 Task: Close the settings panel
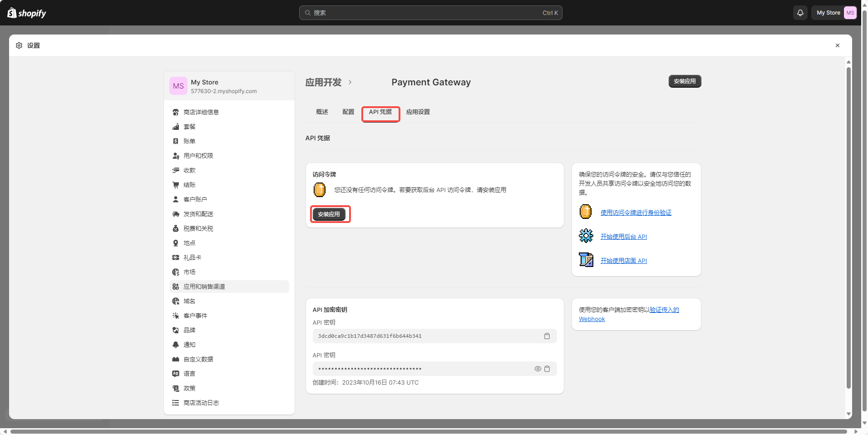click(x=838, y=45)
